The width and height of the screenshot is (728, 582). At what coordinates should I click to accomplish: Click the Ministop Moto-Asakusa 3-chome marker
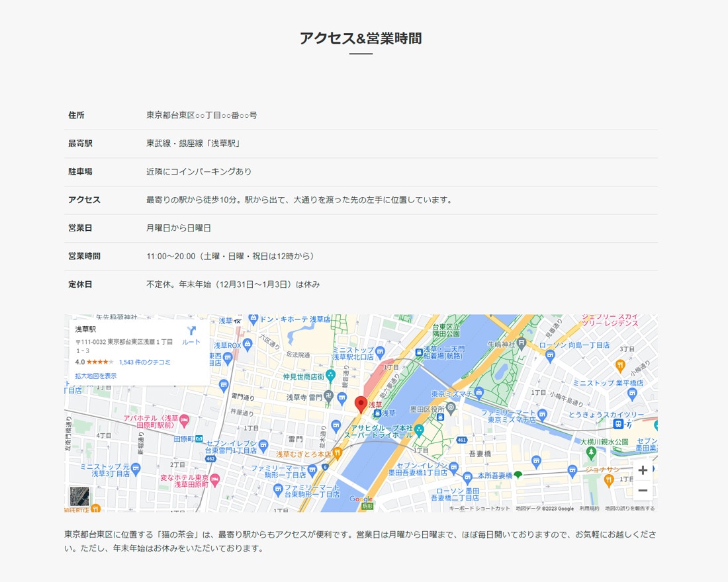point(136,469)
